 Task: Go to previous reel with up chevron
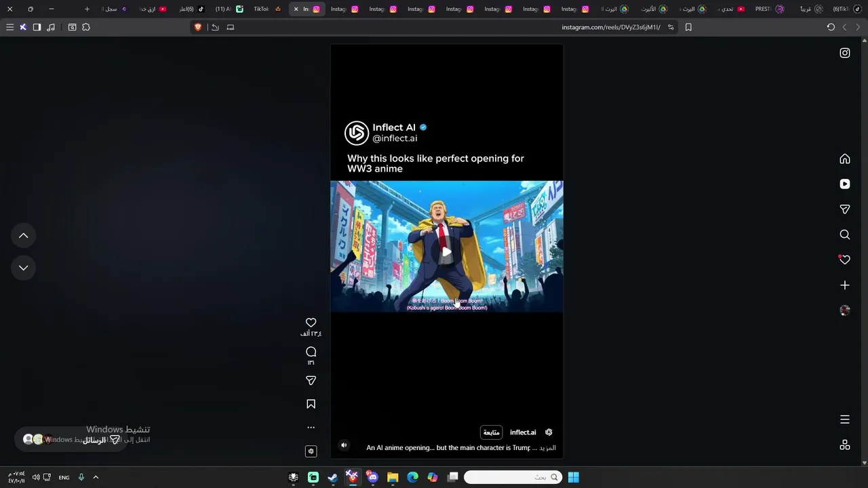click(x=24, y=235)
